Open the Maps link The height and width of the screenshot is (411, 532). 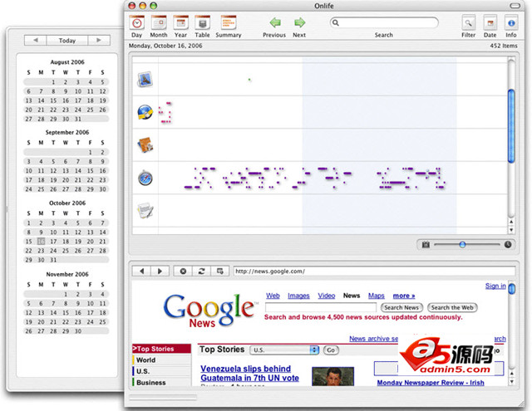click(x=377, y=296)
